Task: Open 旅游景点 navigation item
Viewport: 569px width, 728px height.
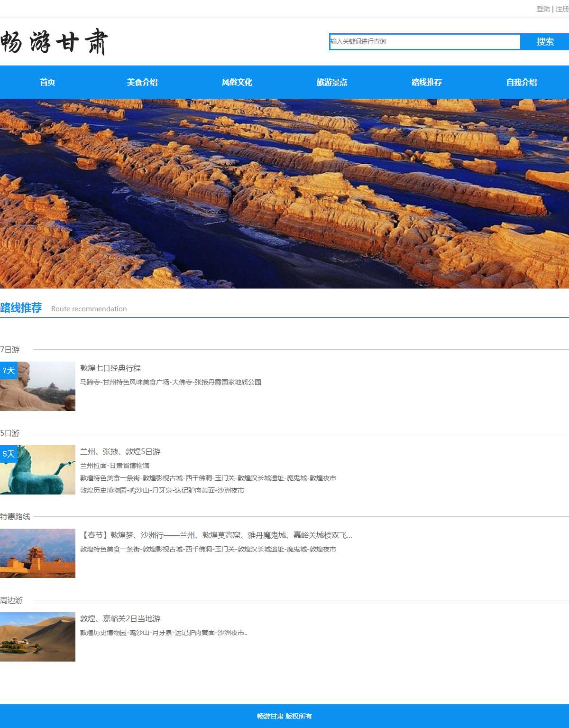Action: pos(332,82)
